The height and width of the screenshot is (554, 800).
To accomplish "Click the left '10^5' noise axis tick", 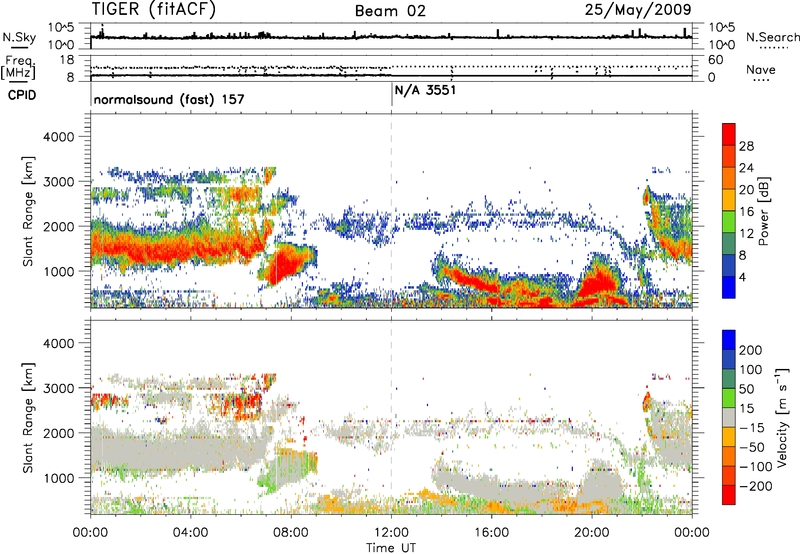I will tap(61, 28).
